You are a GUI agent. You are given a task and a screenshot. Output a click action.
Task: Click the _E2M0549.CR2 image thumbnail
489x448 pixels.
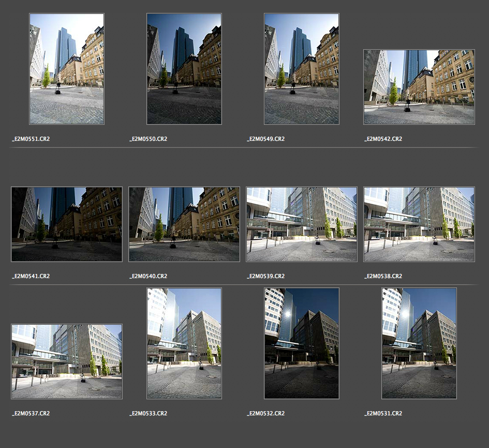tap(302, 69)
